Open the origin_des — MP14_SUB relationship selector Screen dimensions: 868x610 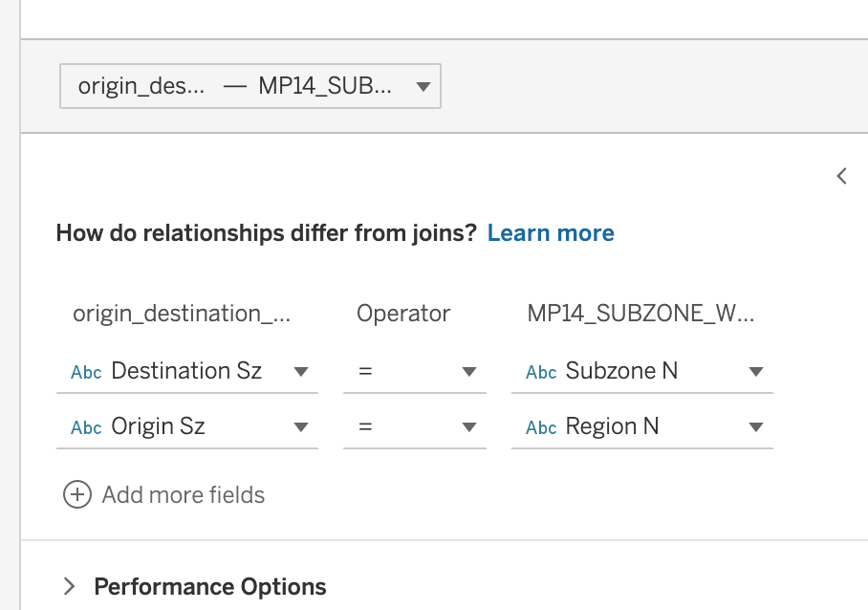[250, 87]
